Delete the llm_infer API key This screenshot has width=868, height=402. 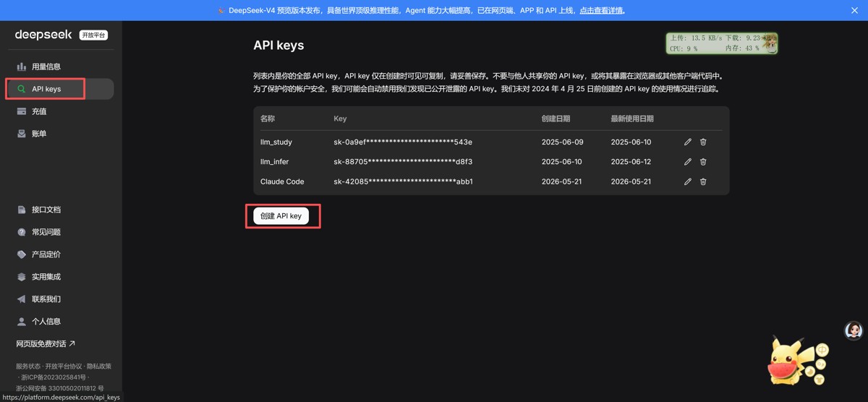[703, 162]
